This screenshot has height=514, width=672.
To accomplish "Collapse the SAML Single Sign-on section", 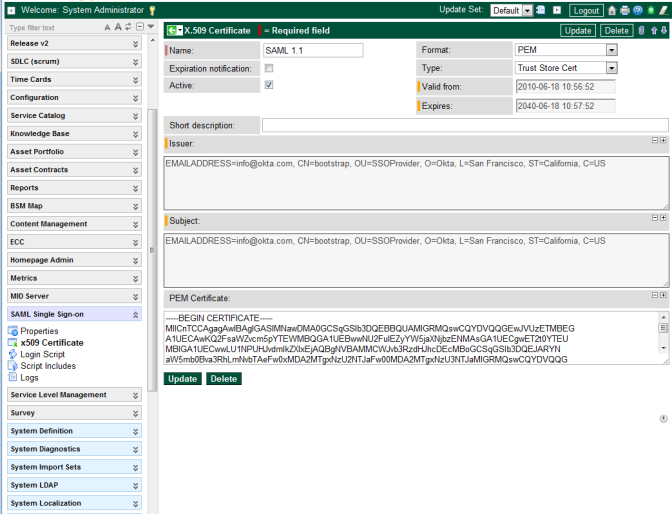I will pos(136,314).
